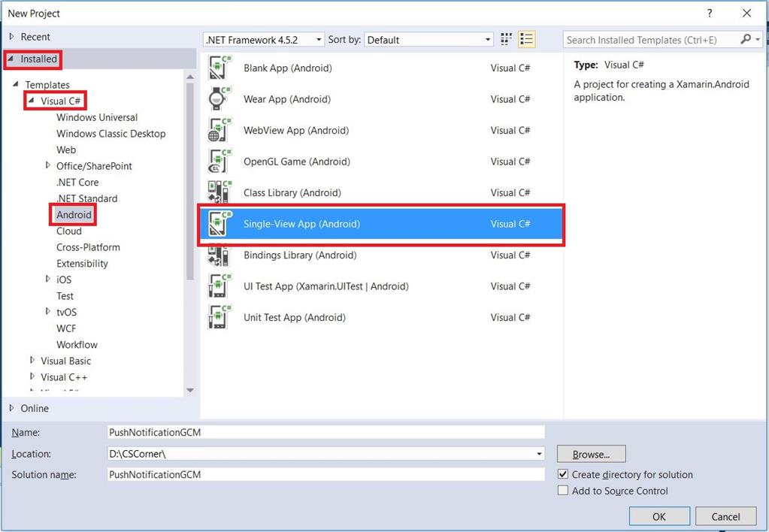
Task: Select the WCF category
Action: coord(65,328)
